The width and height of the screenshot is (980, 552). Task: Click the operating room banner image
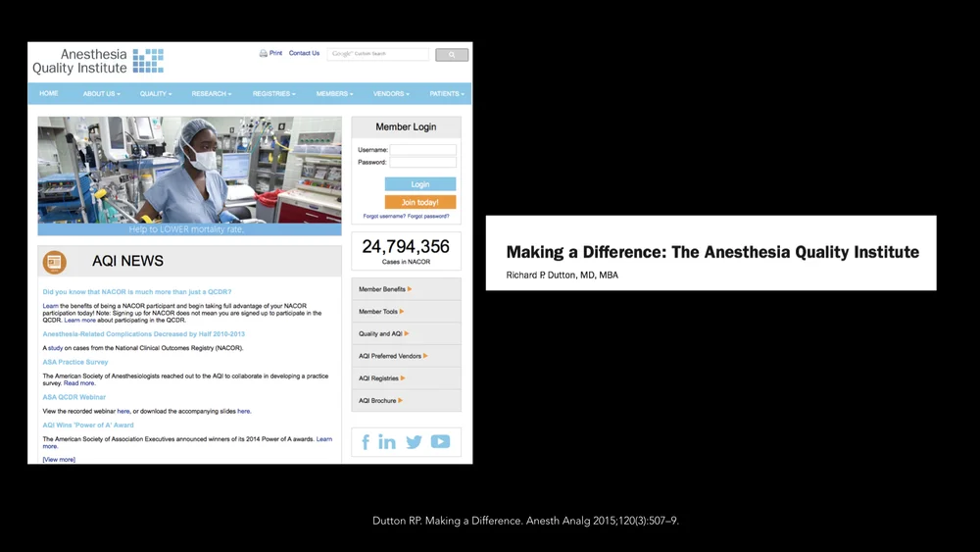point(189,170)
